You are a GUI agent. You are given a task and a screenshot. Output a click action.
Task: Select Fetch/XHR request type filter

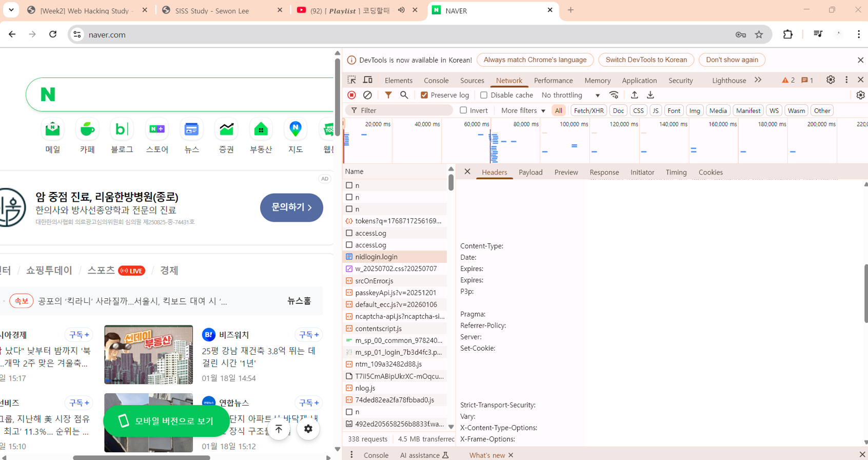pyautogui.click(x=588, y=110)
